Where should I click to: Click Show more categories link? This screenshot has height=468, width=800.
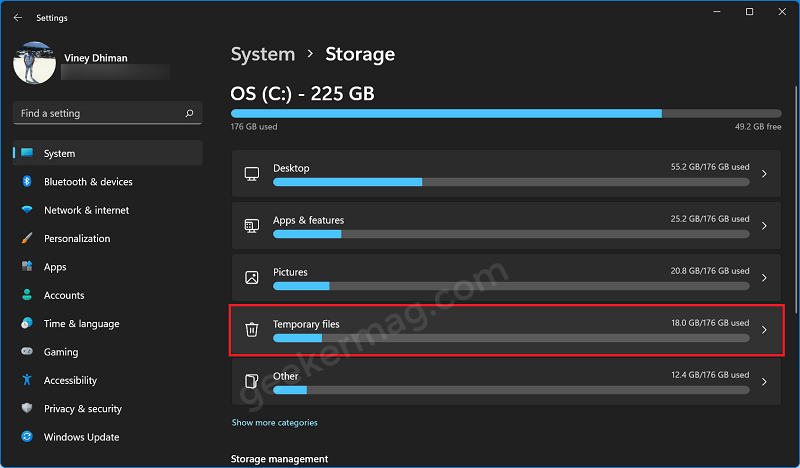pos(274,423)
